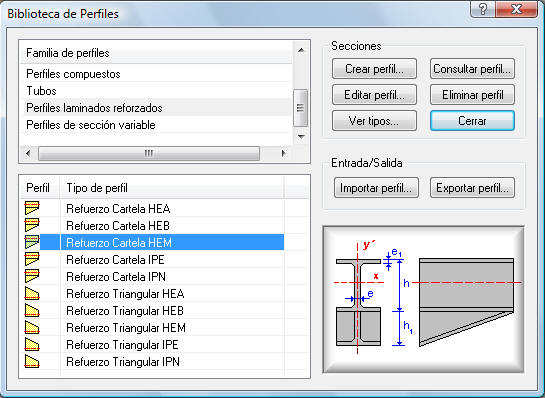Select Refuerzo Cartela HEM row text
This screenshot has width=545, height=398.
(x=119, y=243)
